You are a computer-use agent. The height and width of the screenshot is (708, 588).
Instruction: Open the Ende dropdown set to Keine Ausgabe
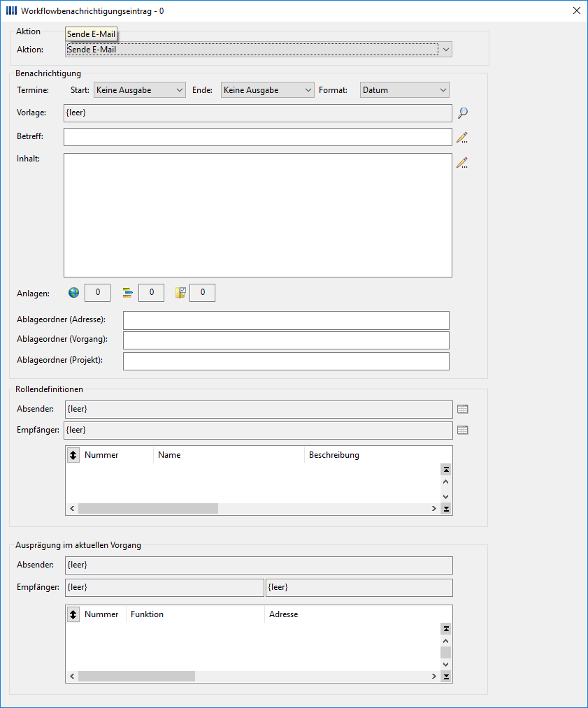click(267, 90)
